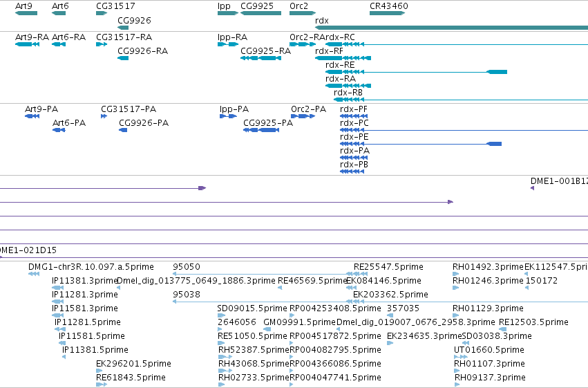
Task: Click the 2646056 feature
Action: [x=220, y=329]
